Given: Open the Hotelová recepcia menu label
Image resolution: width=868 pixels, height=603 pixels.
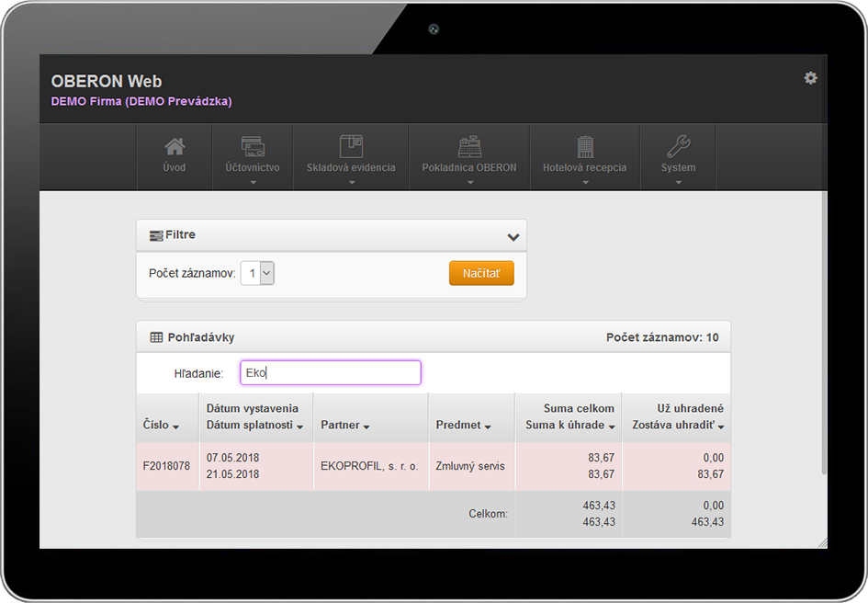Looking at the screenshot, I should pos(584,167).
